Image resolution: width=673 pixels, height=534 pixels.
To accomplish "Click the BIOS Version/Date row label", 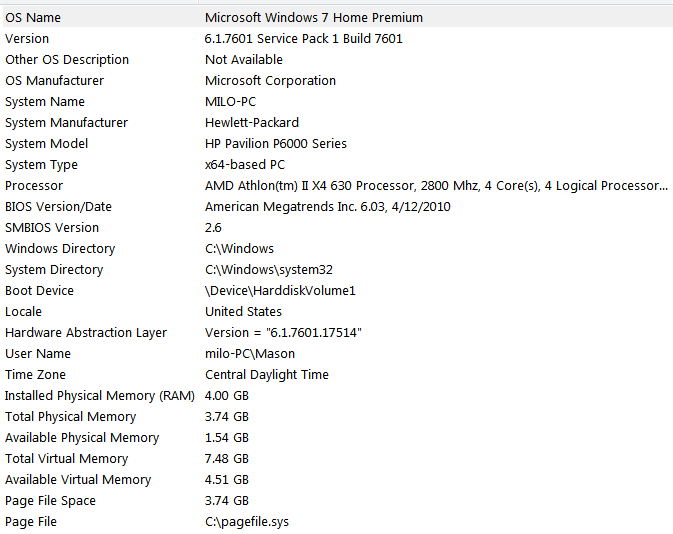I will [58, 207].
